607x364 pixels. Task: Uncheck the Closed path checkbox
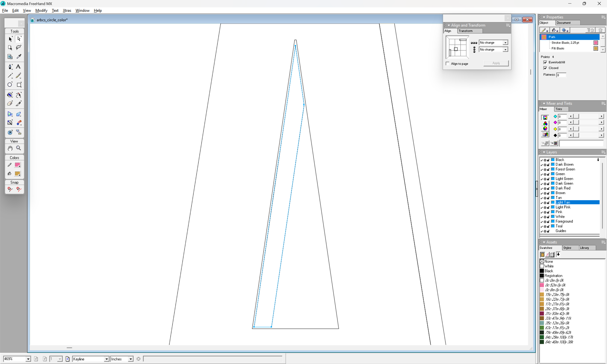tap(545, 68)
